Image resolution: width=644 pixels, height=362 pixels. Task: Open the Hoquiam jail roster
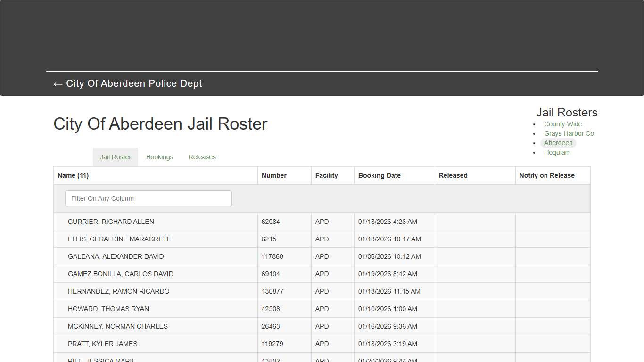557,152
